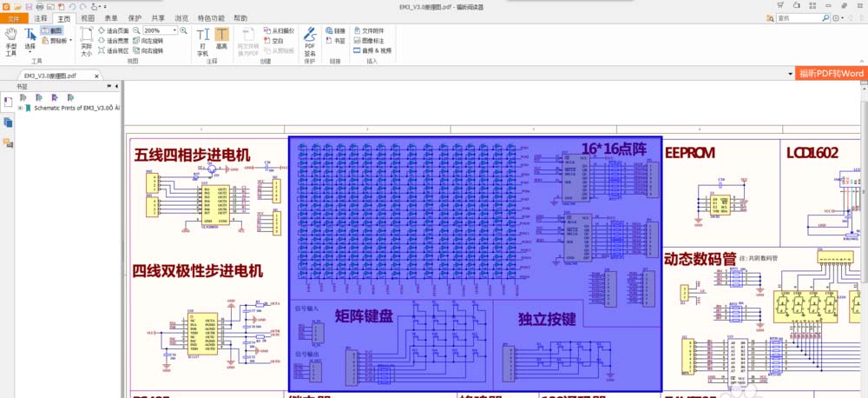
Task: Switch to the View (视图) ribbon tab
Action: pyautogui.click(x=88, y=17)
